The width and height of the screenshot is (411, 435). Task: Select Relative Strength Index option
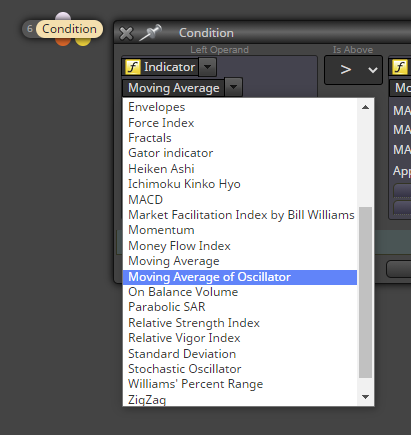(x=240, y=323)
